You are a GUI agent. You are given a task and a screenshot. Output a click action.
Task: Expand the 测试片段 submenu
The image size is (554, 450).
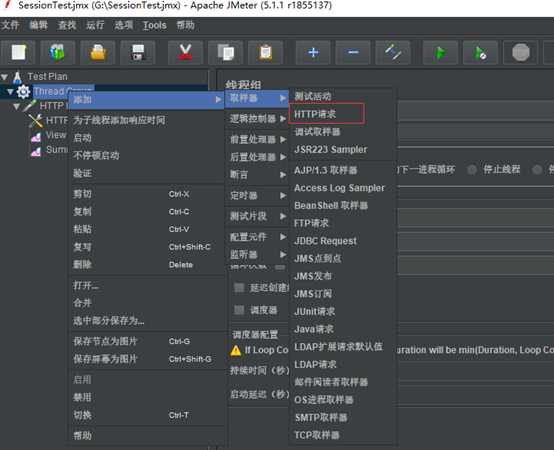(257, 216)
